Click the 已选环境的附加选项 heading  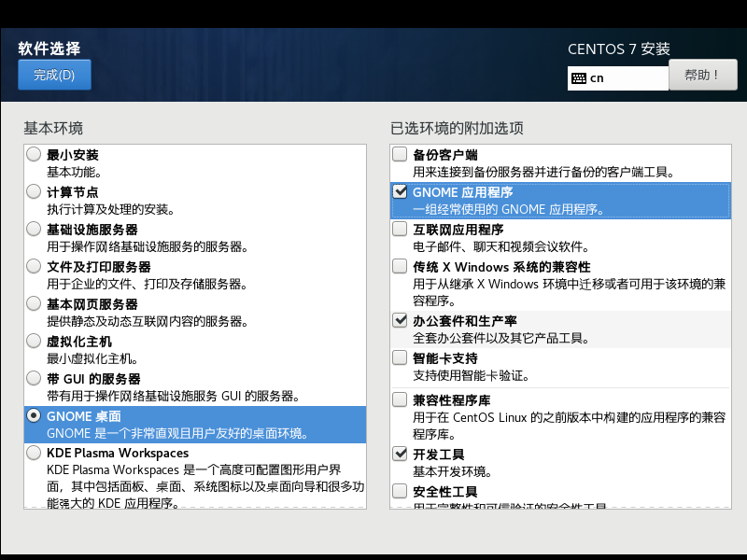pos(457,128)
